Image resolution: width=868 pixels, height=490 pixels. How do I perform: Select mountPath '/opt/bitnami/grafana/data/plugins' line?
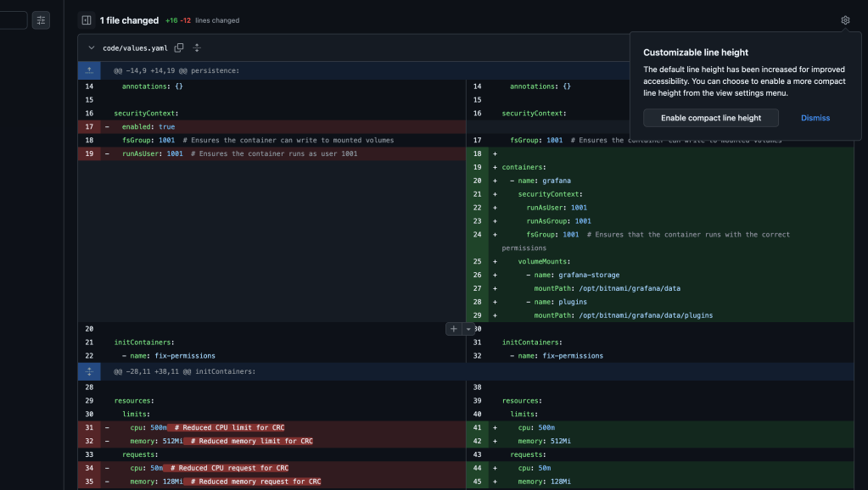[624, 315]
